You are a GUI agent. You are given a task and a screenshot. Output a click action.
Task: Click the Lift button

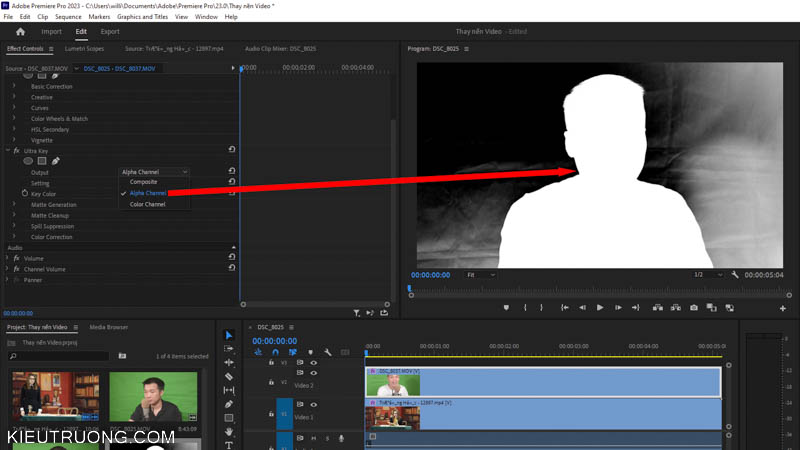coord(658,308)
